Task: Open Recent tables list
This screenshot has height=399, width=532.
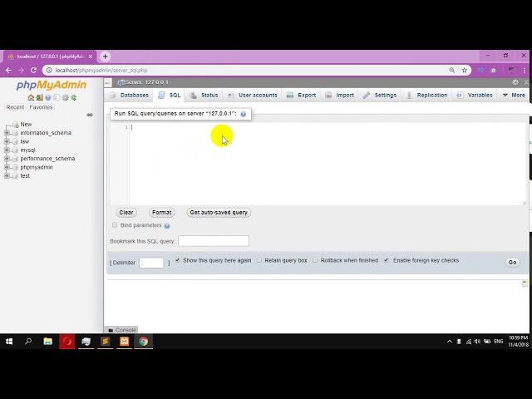Action: point(15,107)
